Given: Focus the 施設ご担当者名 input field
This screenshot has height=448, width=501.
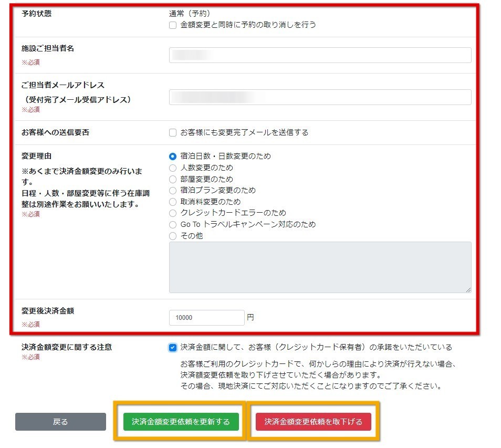Looking at the screenshot, I should 320,55.
